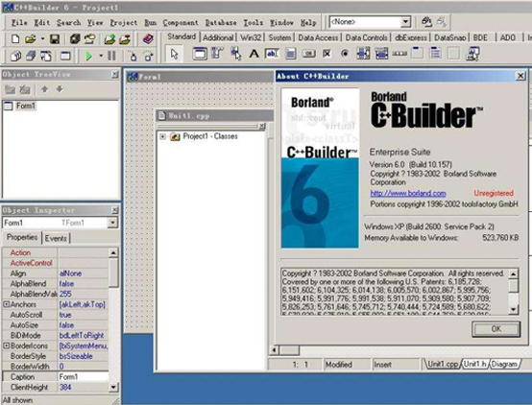
Task: Click the move-up arrow in Object TreeView
Action: pos(44,89)
